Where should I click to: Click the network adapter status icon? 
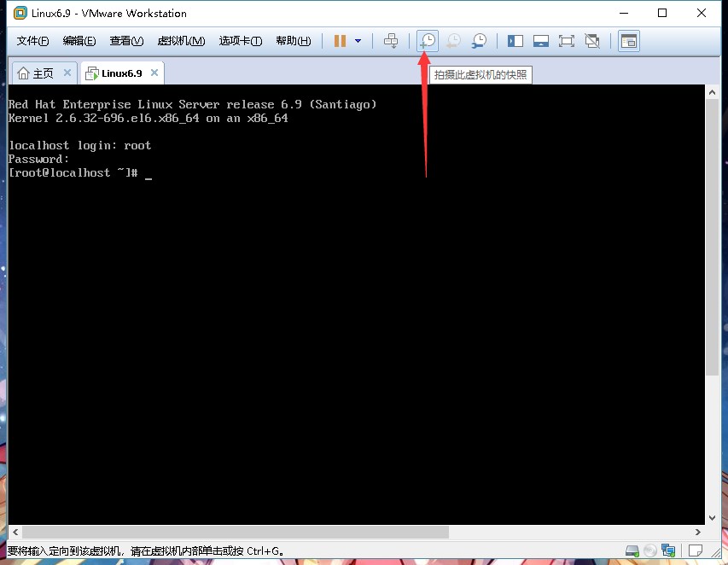(x=668, y=551)
